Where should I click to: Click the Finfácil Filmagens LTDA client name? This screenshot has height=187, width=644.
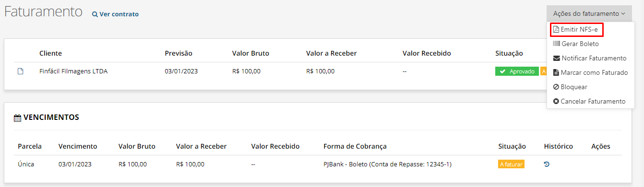point(73,71)
